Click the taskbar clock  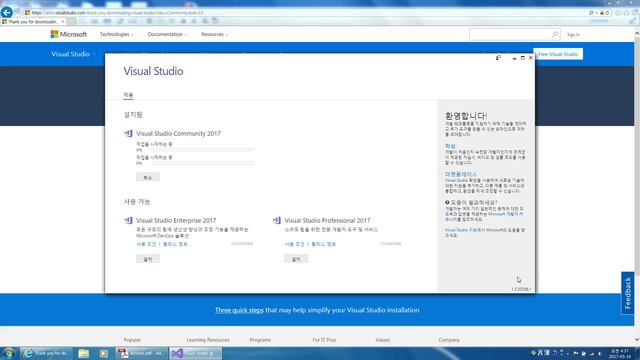coord(620,353)
